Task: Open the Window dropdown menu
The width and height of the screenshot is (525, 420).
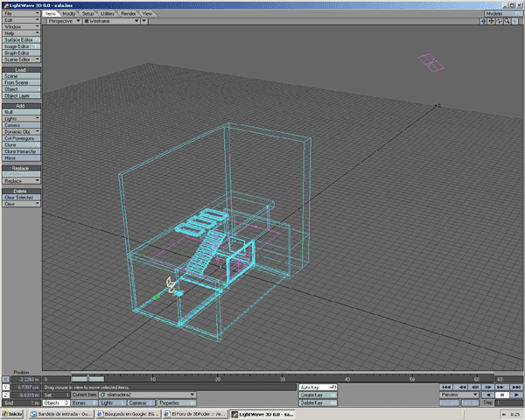Action: point(21,26)
